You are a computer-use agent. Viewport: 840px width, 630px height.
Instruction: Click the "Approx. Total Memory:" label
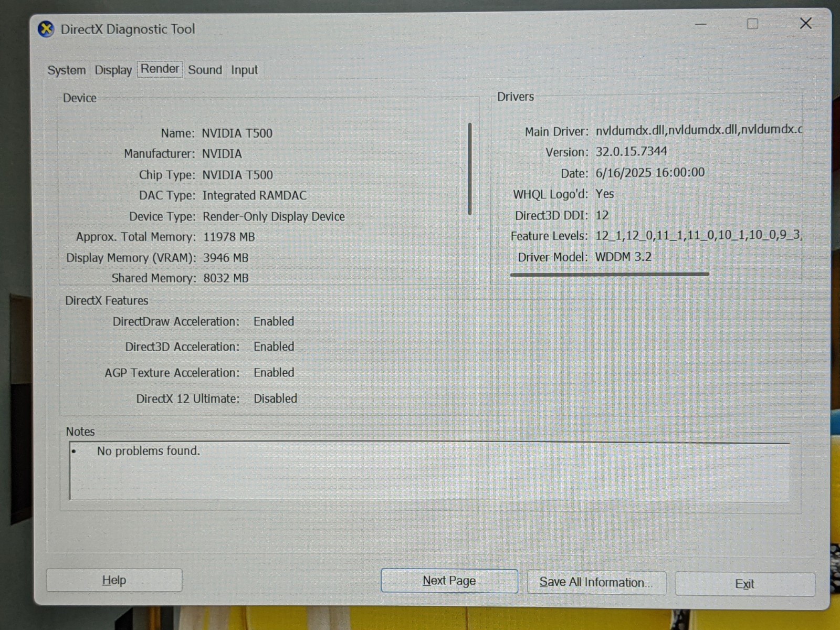pos(136,237)
